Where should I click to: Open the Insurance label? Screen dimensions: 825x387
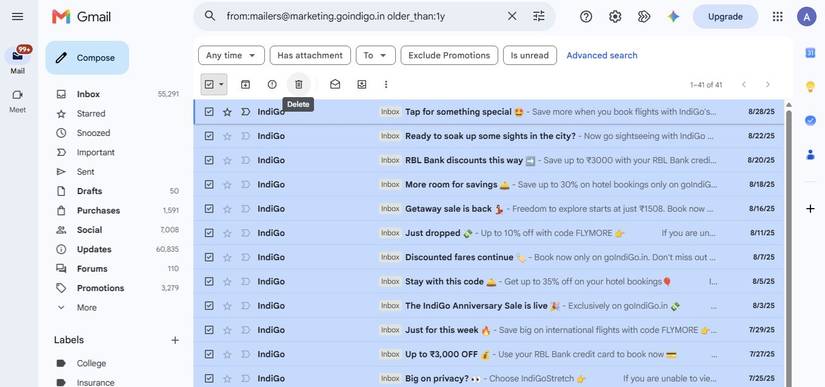coord(95,382)
